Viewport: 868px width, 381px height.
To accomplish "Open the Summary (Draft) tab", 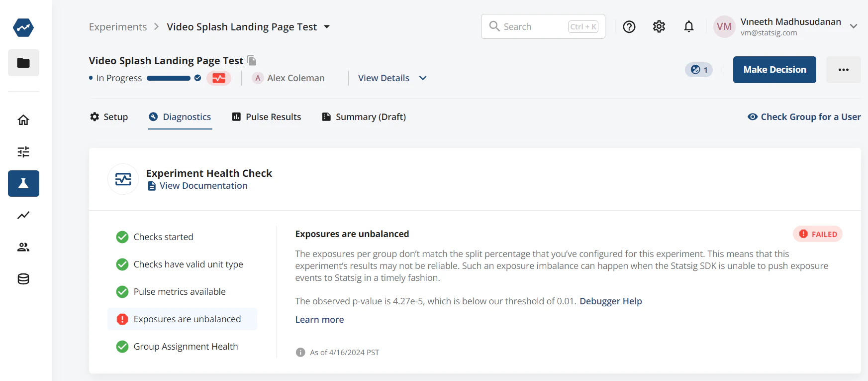I will click(x=364, y=117).
